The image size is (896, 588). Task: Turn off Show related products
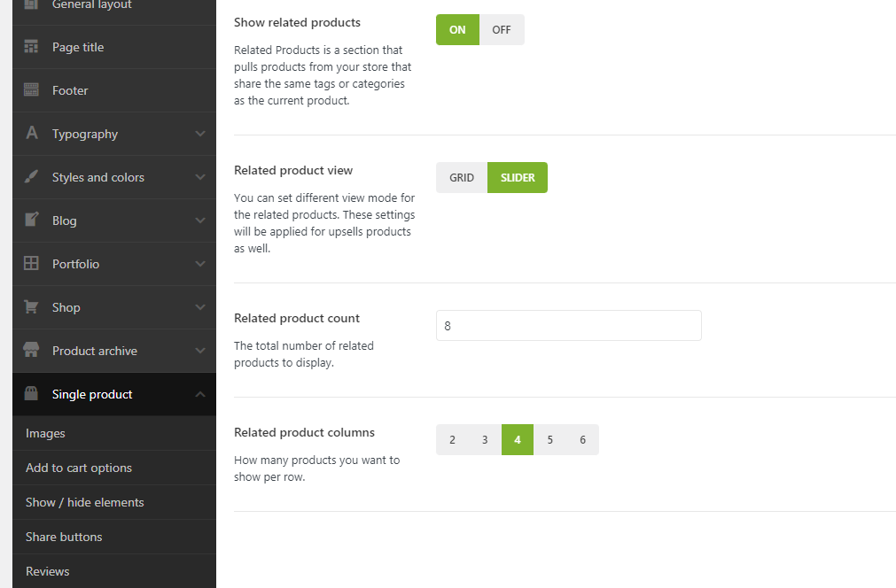pyautogui.click(x=502, y=29)
